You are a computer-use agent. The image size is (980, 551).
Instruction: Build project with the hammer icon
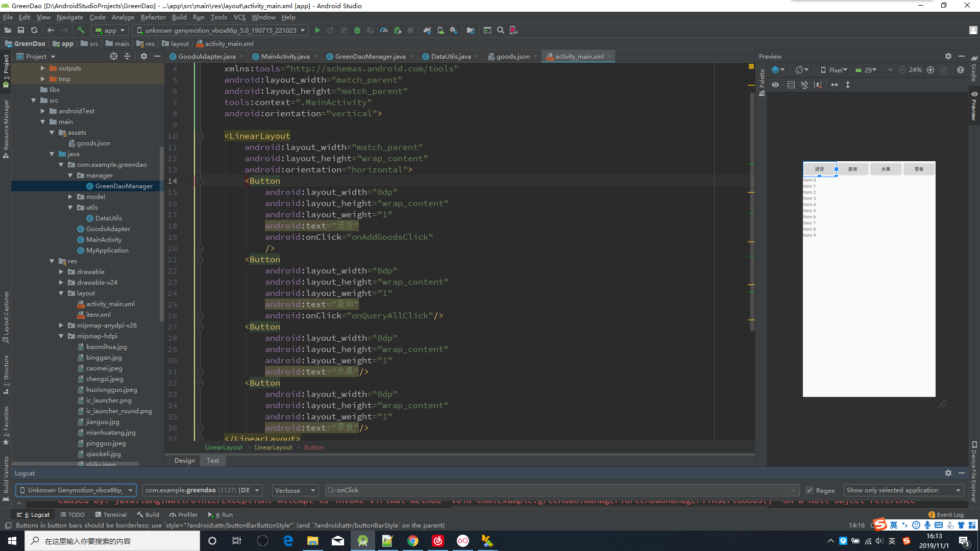pyautogui.click(x=81, y=31)
